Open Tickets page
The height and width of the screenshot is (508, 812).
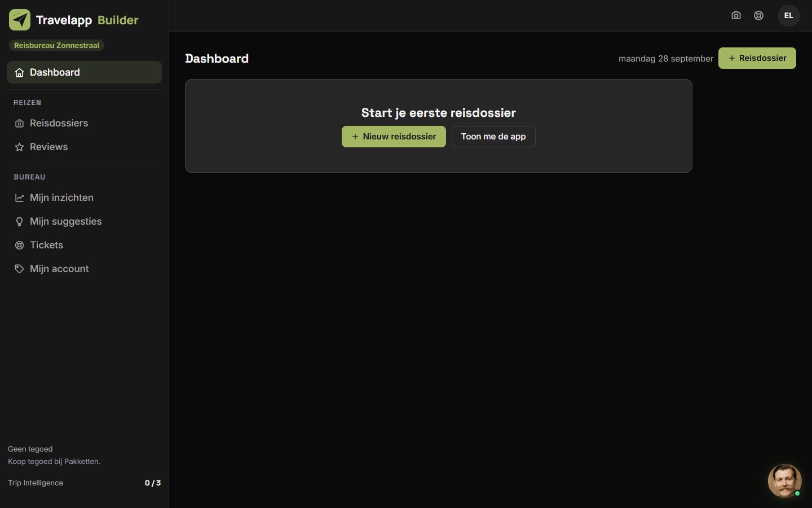click(x=84, y=245)
